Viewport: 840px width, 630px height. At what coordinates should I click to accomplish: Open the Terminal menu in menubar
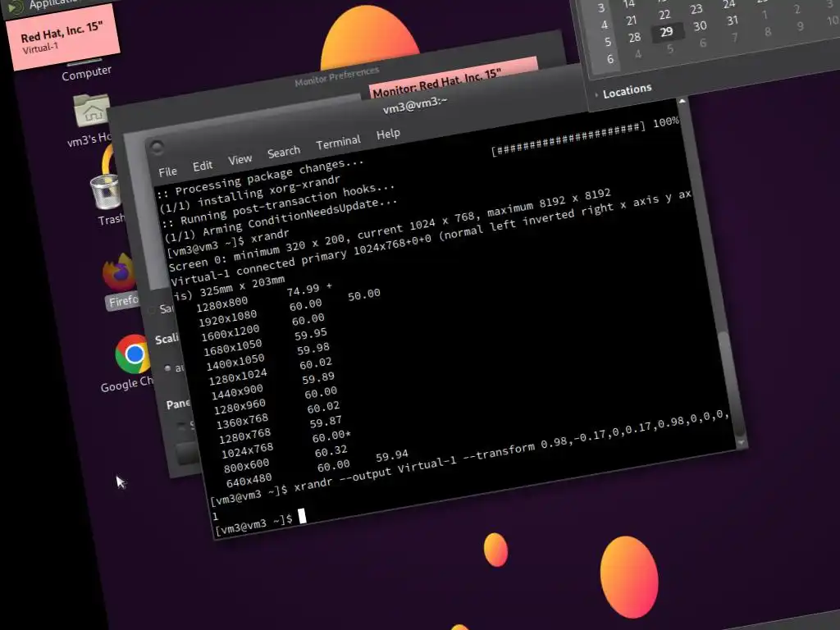click(338, 143)
